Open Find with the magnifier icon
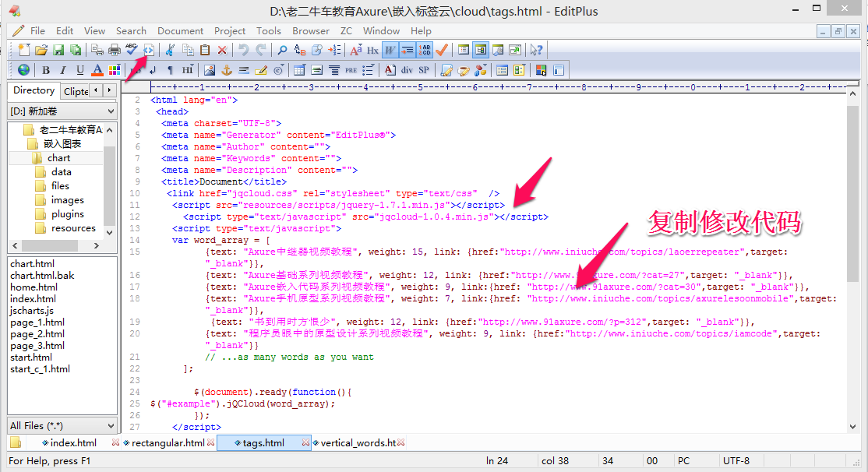 click(x=282, y=50)
